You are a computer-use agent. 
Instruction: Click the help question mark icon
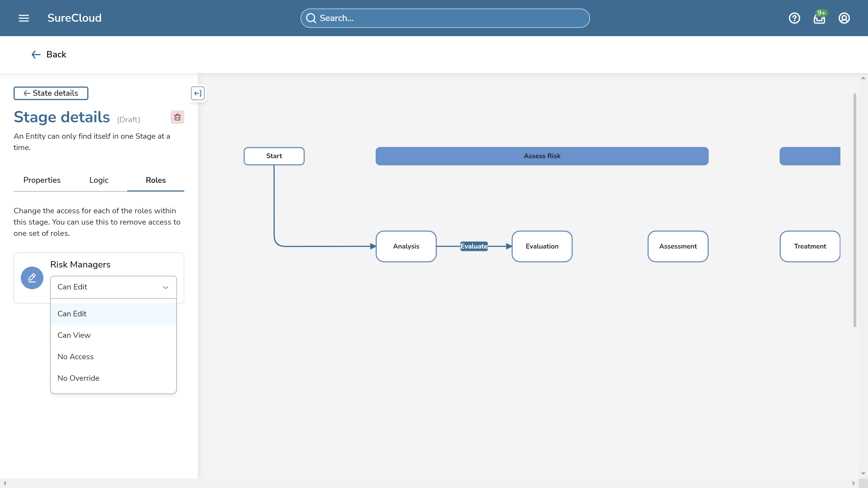click(x=795, y=18)
